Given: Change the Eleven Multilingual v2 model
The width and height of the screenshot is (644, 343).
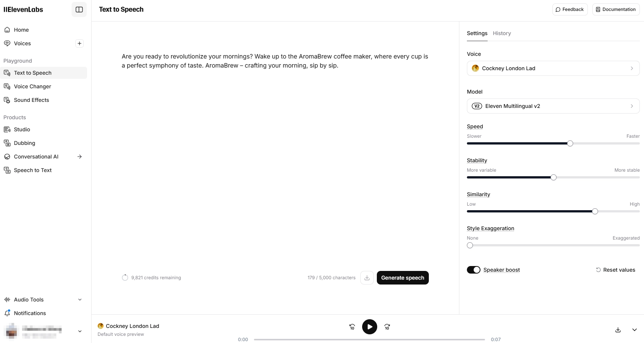Looking at the screenshot, I should coord(553,106).
